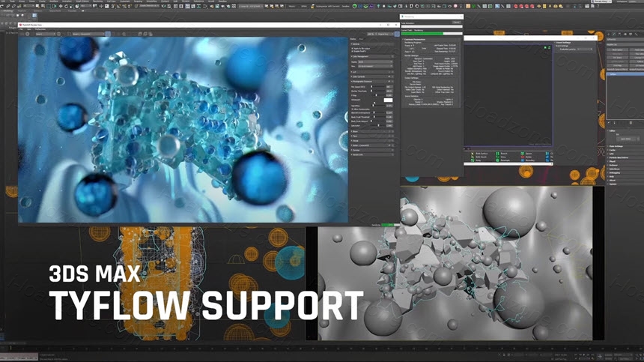Toggle Enable PostFX checkbox
This screenshot has width=644, height=362.
(353, 52)
